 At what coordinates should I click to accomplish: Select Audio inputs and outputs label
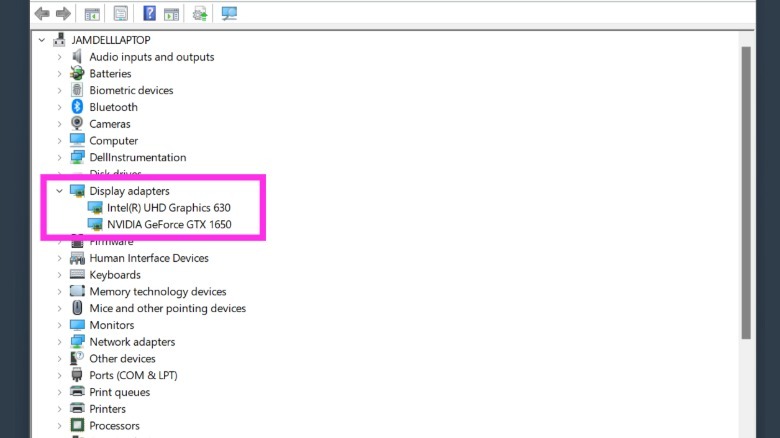click(x=152, y=57)
